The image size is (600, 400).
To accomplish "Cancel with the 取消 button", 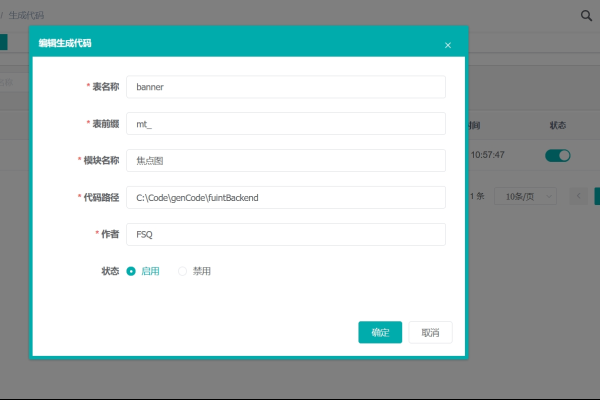I will pyautogui.click(x=430, y=332).
